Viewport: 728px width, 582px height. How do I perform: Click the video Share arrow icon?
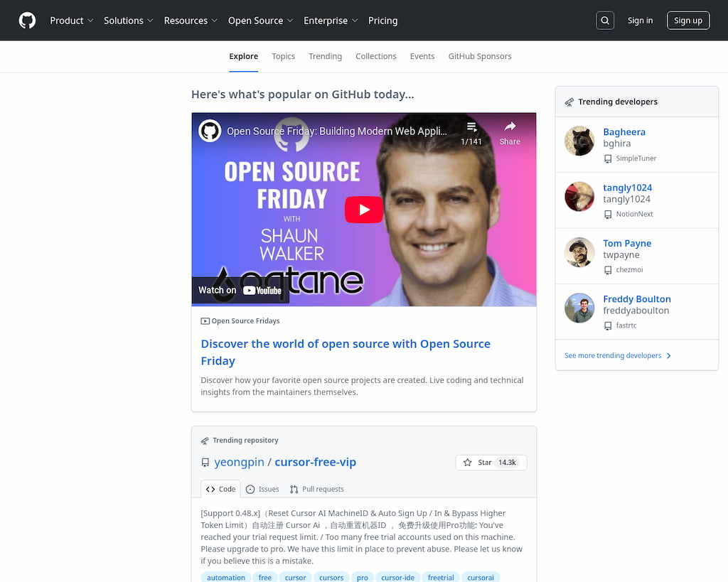[x=510, y=127]
